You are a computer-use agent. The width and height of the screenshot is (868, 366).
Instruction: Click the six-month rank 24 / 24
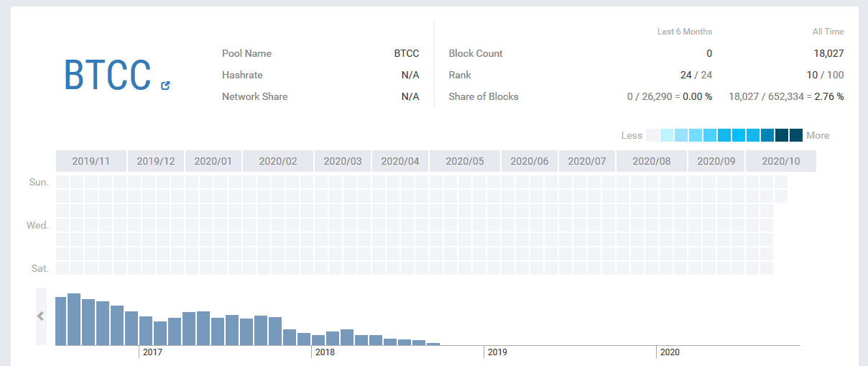coord(696,75)
